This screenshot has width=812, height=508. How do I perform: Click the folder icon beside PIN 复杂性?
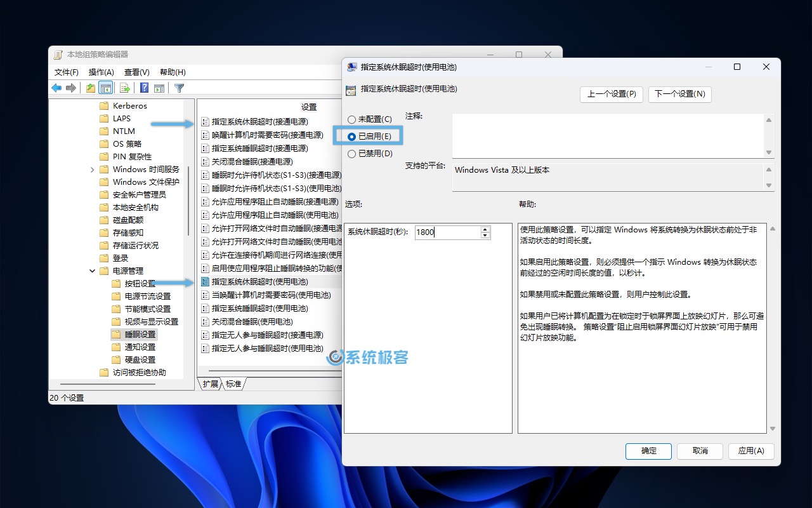click(105, 157)
